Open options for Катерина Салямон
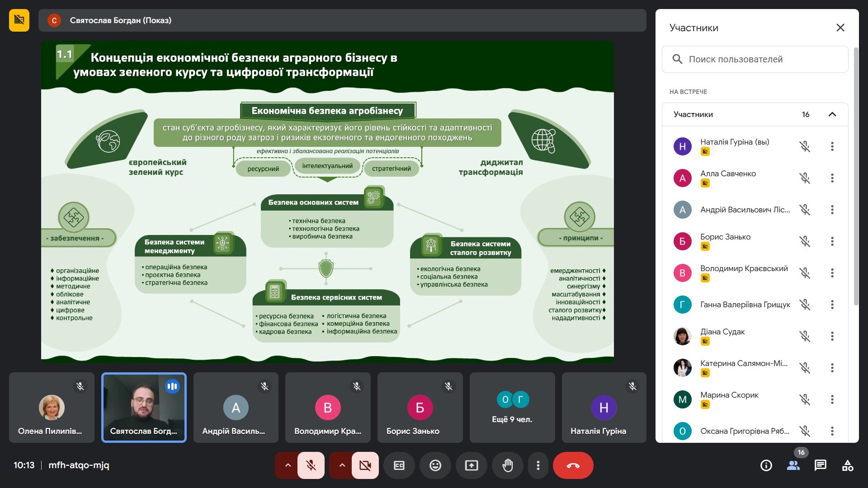Image resolution: width=868 pixels, height=488 pixels. coord(832,368)
